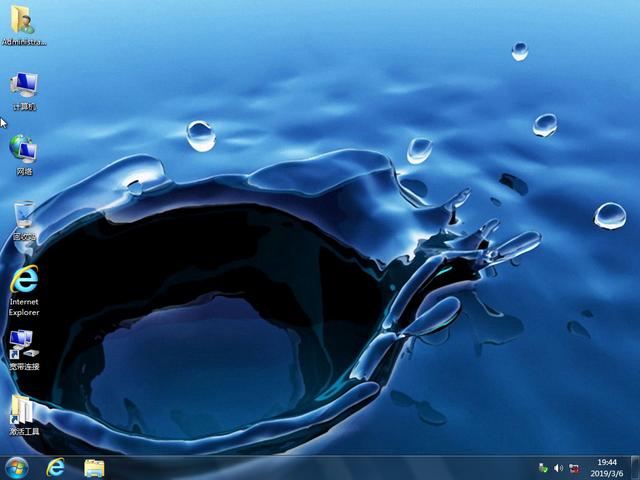Click the tray icon left of the clock

574,468
